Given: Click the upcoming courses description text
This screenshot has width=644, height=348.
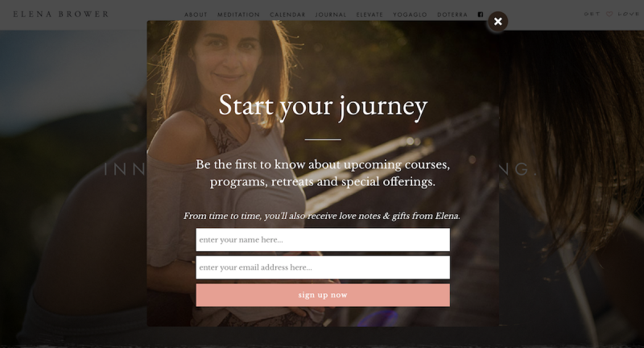Looking at the screenshot, I should pos(323,173).
